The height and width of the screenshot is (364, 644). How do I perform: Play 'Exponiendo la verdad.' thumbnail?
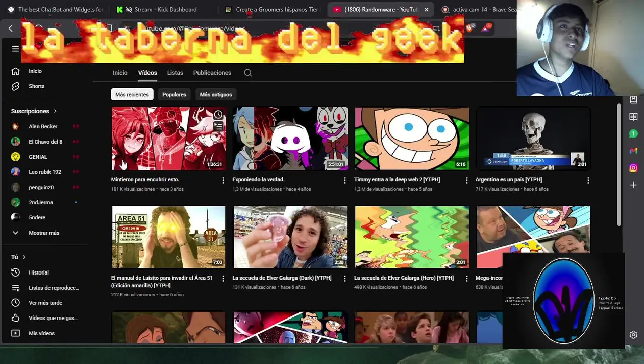[290, 139]
